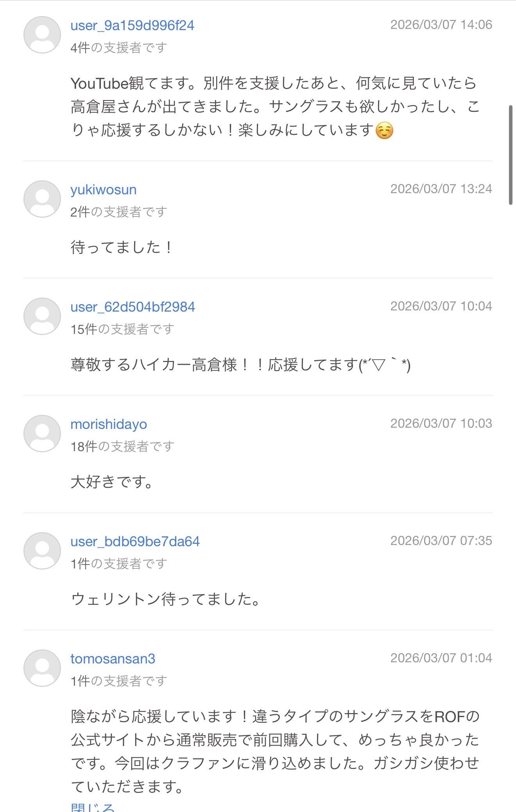The image size is (516, 812).
Task: Click the vertical scrollbar thumb
Action: pyautogui.click(x=511, y=155)
